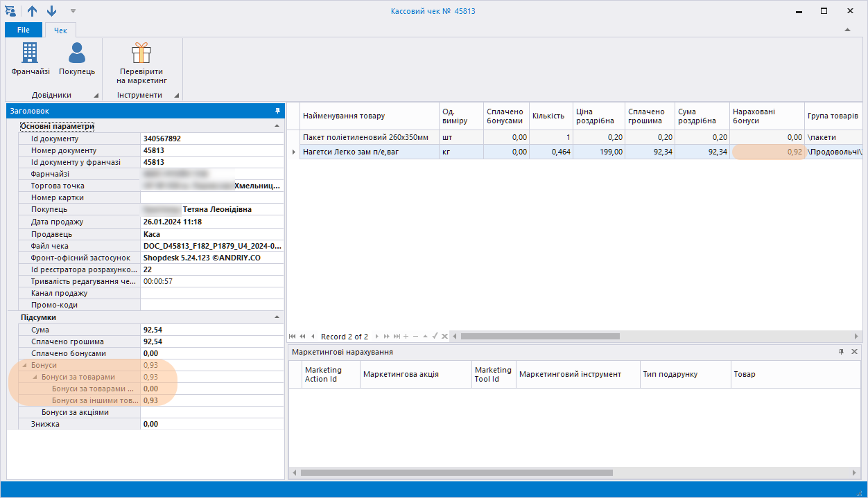Click the items grid horizontal scrollbar
This screenshot has height=498, width=868.
tap(539, 337)
